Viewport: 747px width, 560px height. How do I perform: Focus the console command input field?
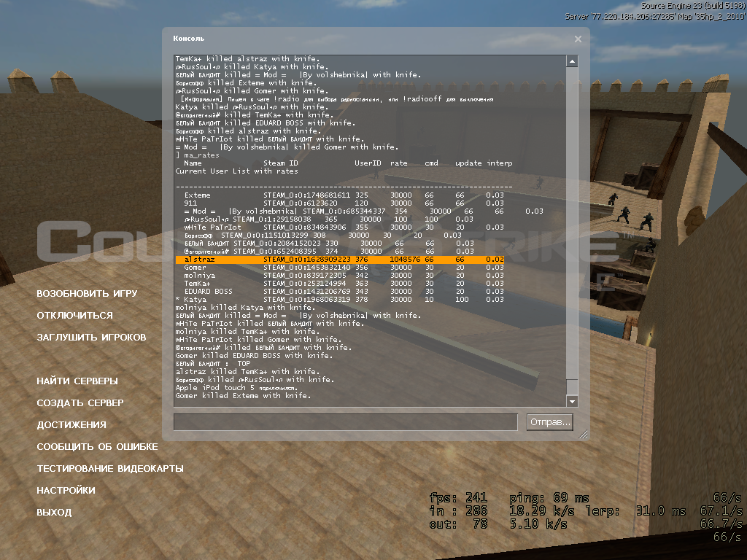point(345,422)
